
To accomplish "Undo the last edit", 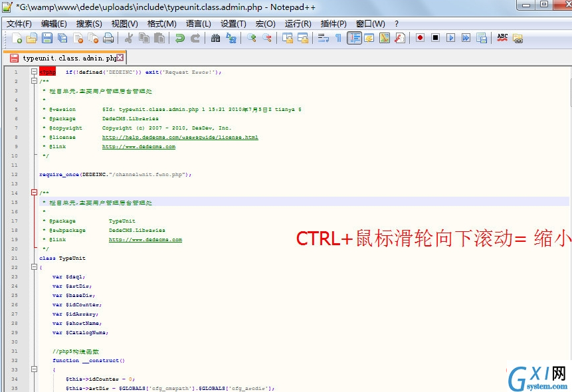I will point(180,38).
